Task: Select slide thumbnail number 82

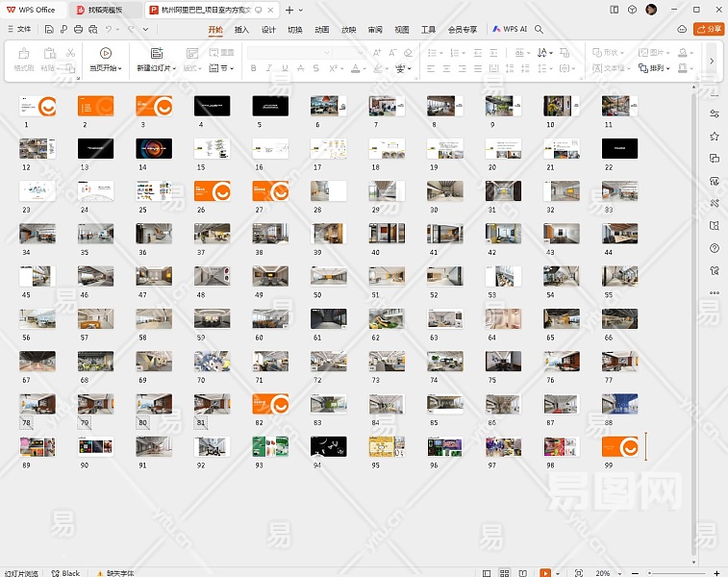Action: pos(270,405)
